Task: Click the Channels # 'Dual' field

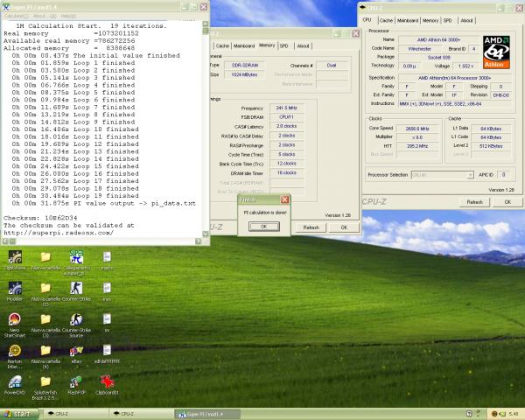Action: [x=331, y=66]
